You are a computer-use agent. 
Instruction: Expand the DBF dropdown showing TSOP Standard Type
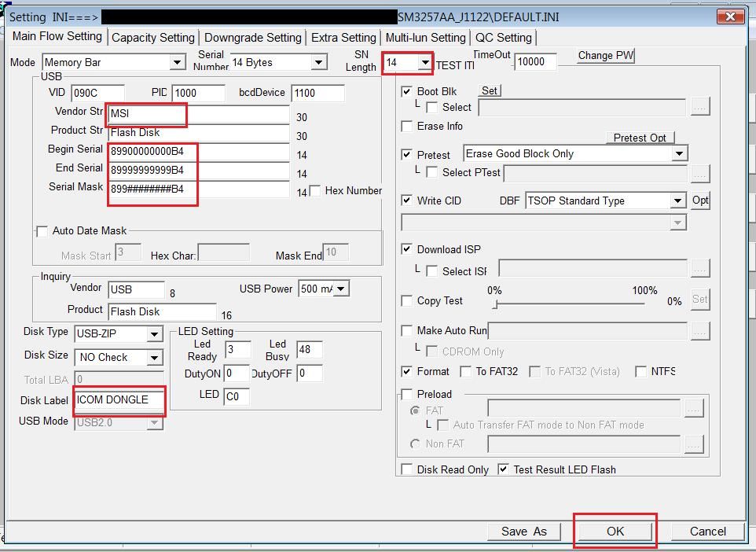(x=677, y=201)
